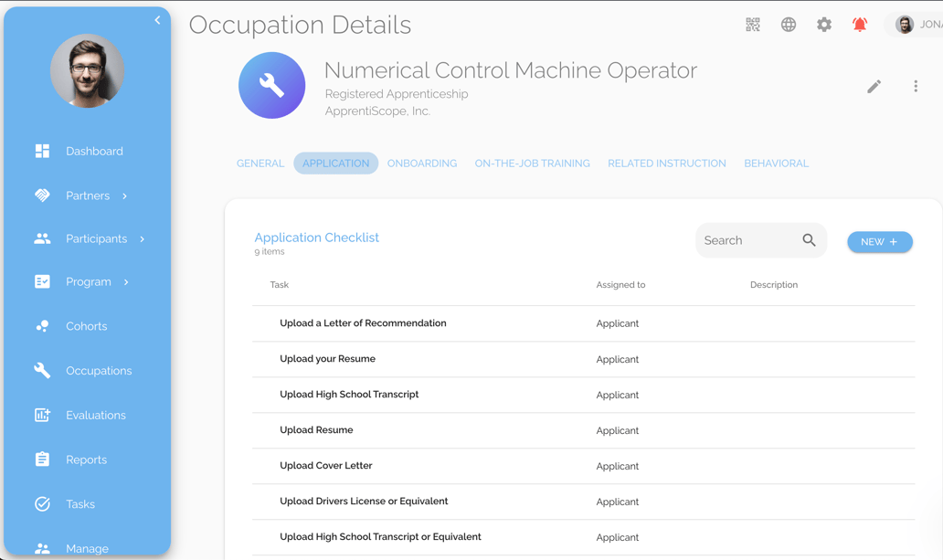This screenshot has width=943, height=560.
Task: Select the Dashboard icon in sidebar
Action: point(42,151)
